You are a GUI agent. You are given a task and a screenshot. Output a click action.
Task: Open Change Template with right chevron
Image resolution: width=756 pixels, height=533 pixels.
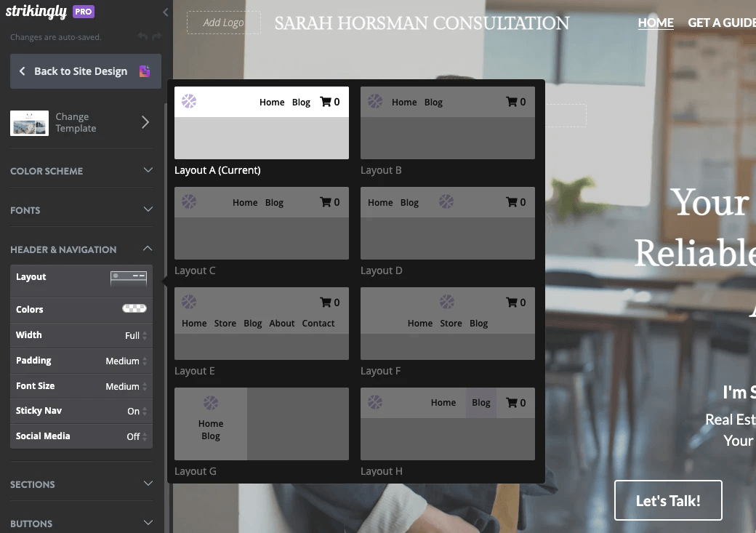145,122
